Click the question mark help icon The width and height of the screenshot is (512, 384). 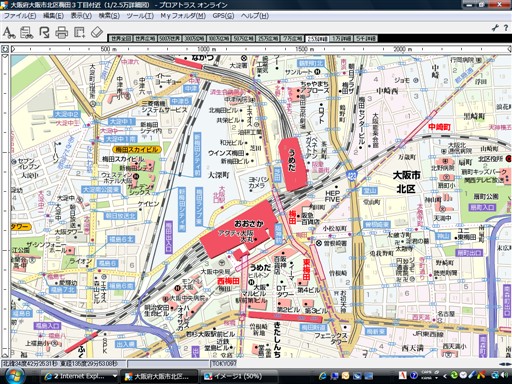pyautogui.click(x=506, y=28)
